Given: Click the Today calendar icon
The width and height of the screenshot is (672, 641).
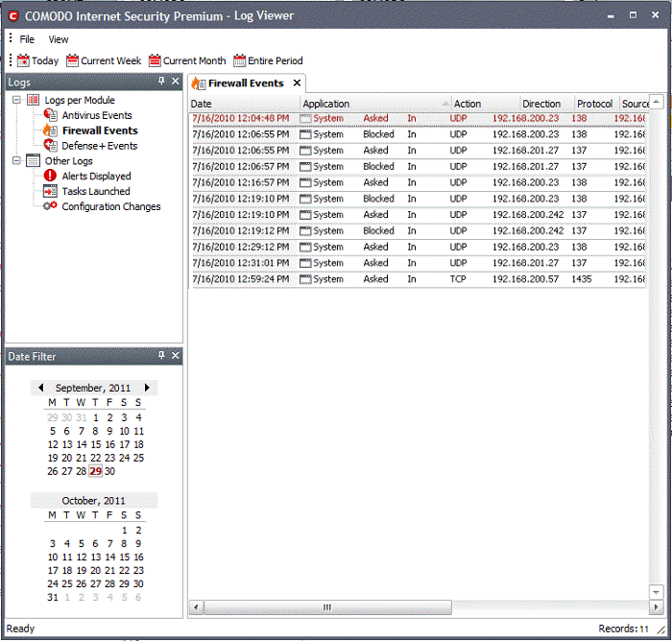Looking at the screenshot, I should pyautogui.click(x=23, y=60).
